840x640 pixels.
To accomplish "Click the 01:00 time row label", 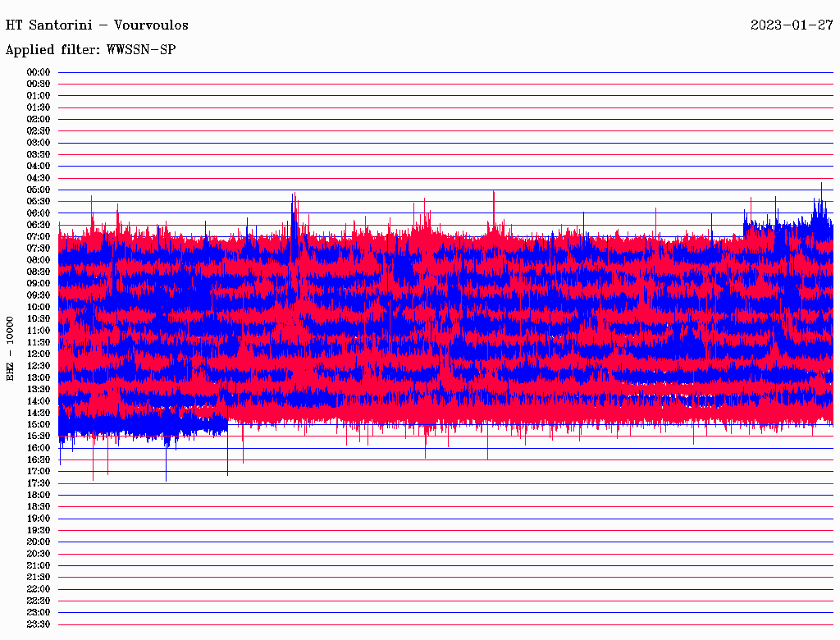I will [39, 95].
